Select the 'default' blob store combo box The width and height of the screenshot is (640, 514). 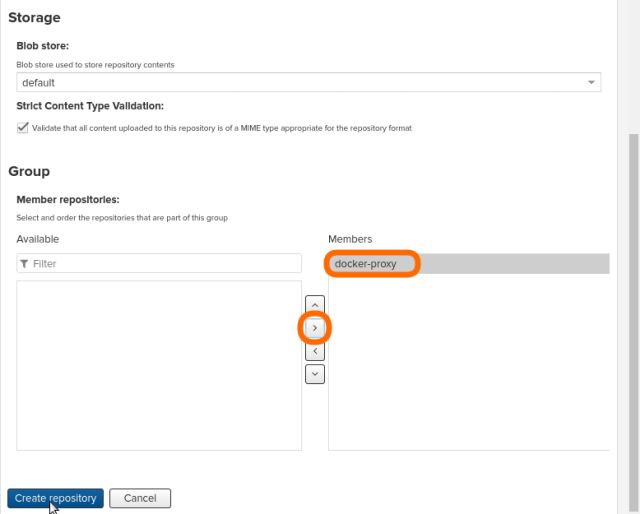coord(300,83)
